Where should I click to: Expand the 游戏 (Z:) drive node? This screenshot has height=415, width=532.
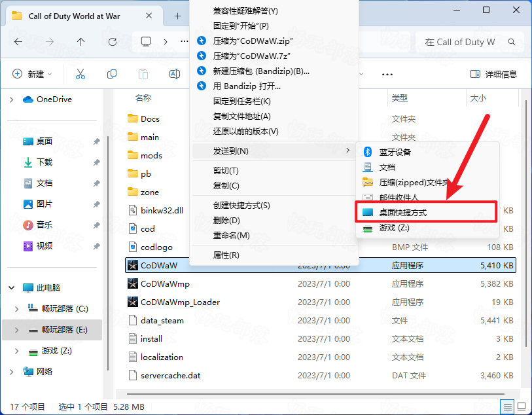(x=16, y=351)
